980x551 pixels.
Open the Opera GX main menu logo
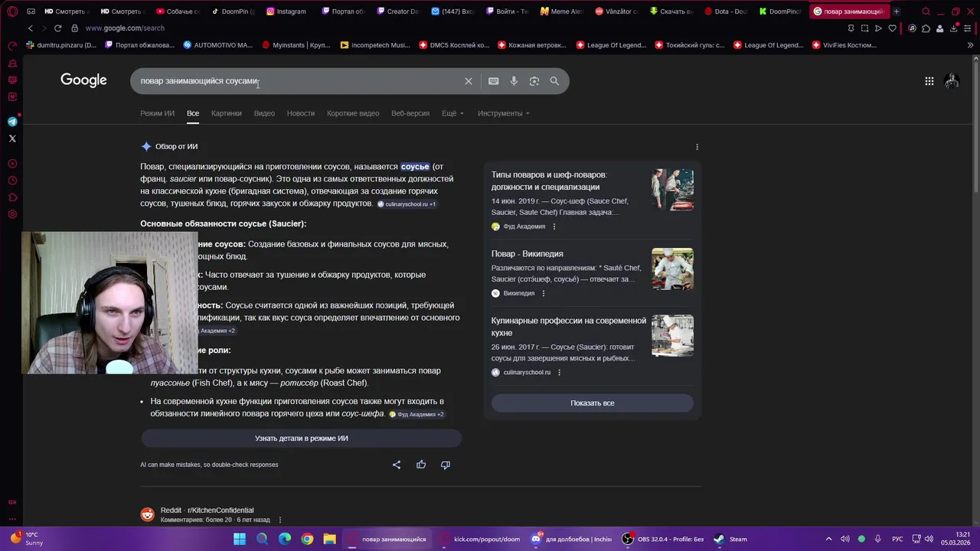(x=12, y=11)
